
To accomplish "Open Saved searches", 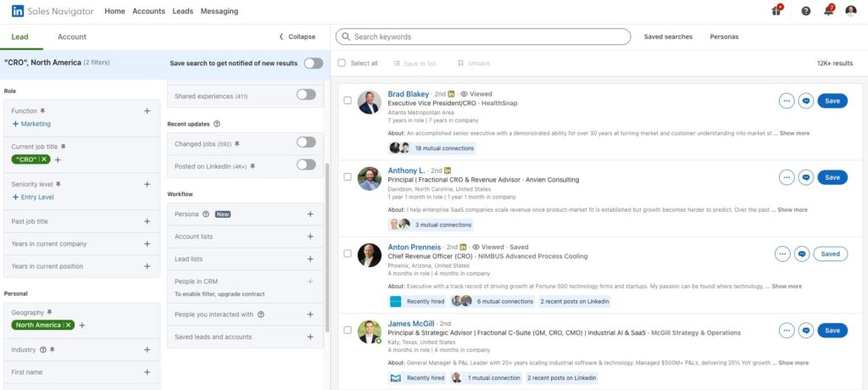I will 668,36.
